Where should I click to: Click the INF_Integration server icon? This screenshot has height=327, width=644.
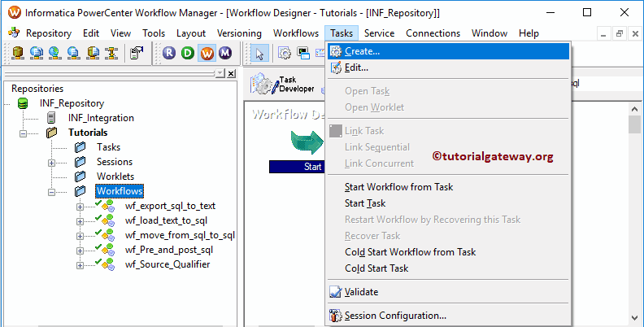(51, 118)
